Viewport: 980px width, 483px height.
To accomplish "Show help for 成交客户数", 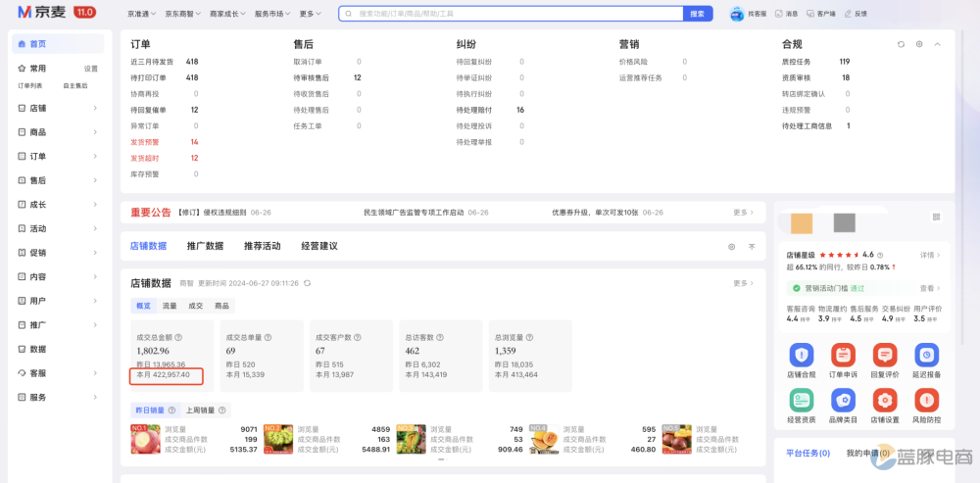I will point(358,337).
